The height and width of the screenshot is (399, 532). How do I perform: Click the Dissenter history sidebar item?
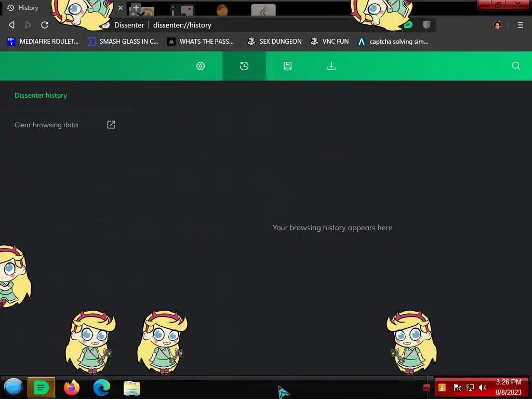click(x=41, y=96)
